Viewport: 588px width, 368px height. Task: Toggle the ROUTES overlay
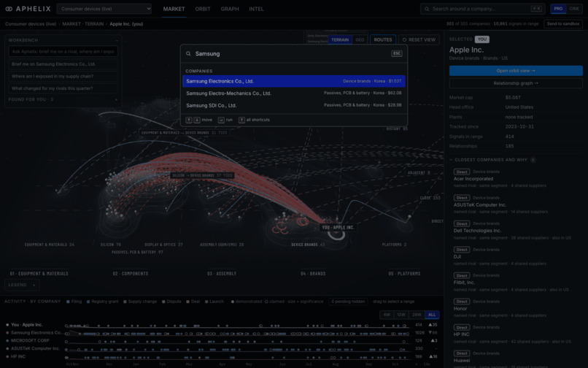point(383,40)
